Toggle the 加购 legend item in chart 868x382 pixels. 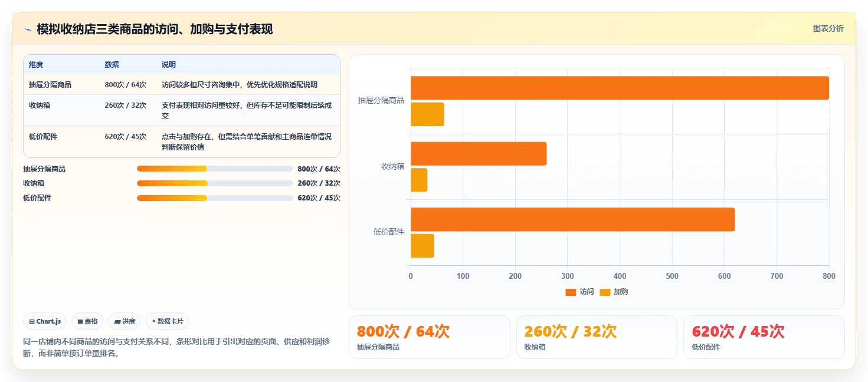coord(614,292)
